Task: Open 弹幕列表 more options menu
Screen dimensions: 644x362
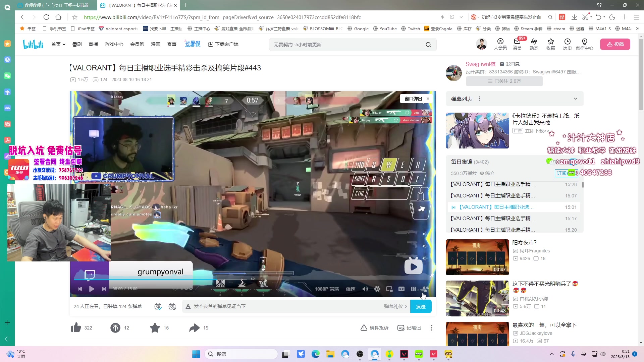Action: (479, 99)
